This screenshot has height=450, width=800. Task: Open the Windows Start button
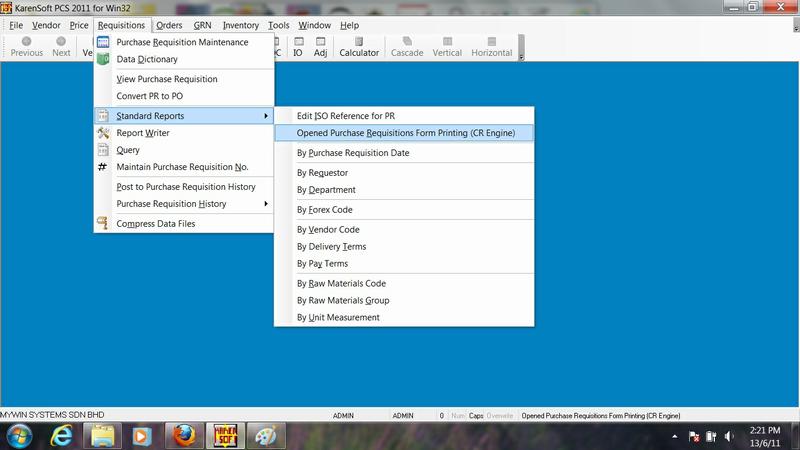19,436
